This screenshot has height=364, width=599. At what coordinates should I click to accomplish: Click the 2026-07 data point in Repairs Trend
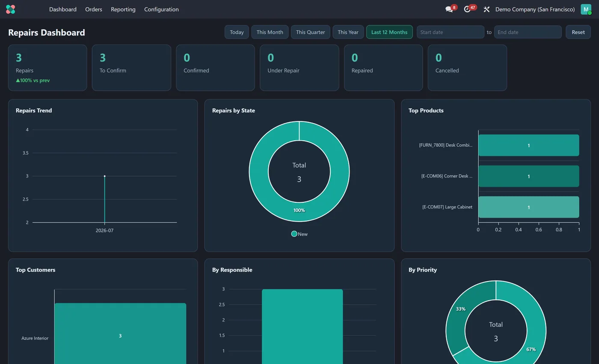(104, 176)
